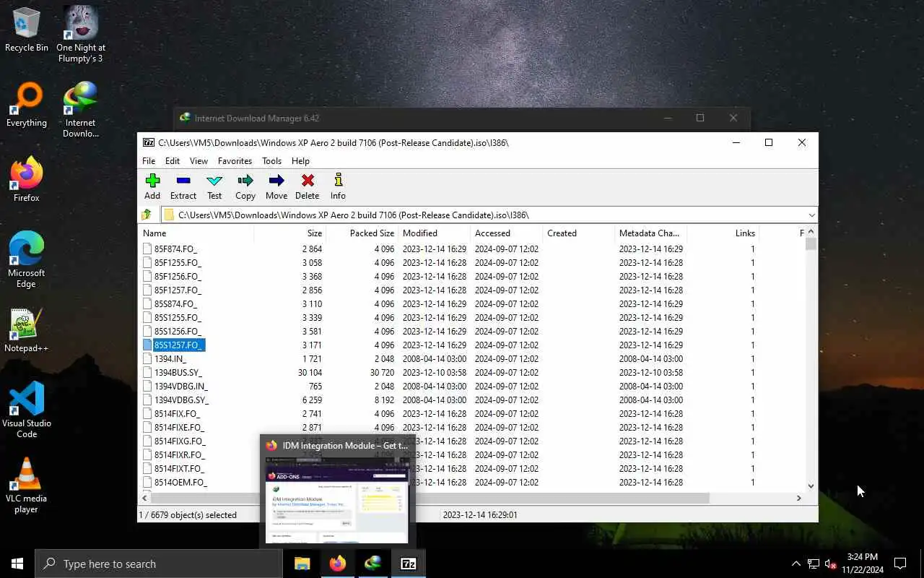Select file 1394BUS.SY_
The image size is (924, 578).
point(178,372)
